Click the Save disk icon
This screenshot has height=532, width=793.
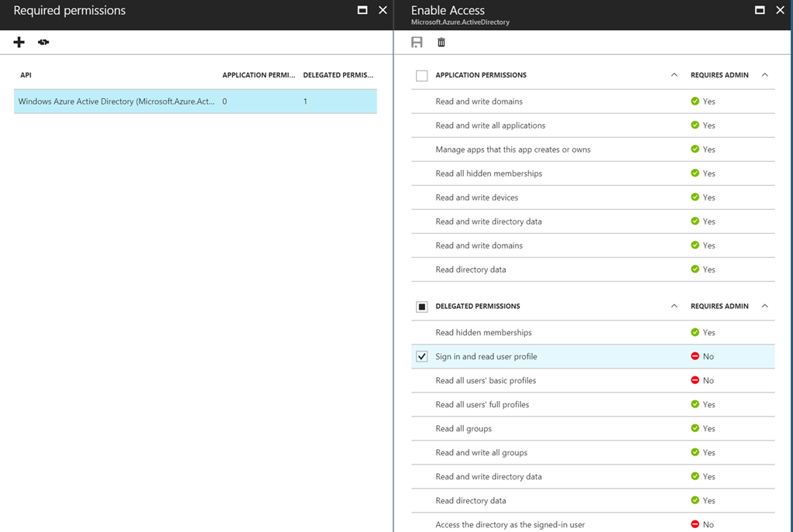[x=417, y=43]
